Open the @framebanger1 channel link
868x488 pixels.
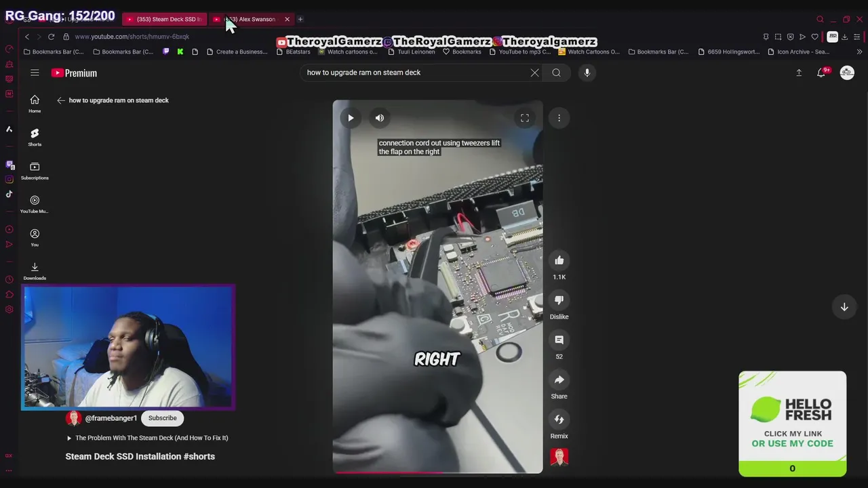click(111, 418)
